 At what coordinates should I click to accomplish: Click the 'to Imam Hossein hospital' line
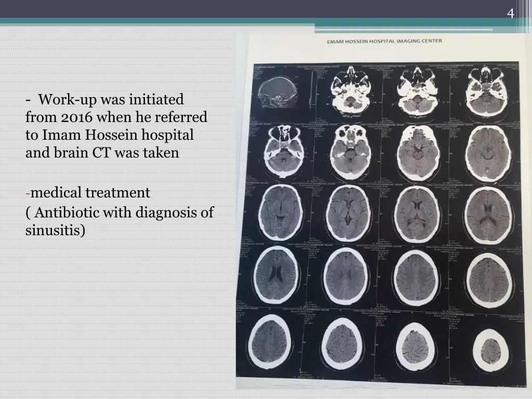110,135
